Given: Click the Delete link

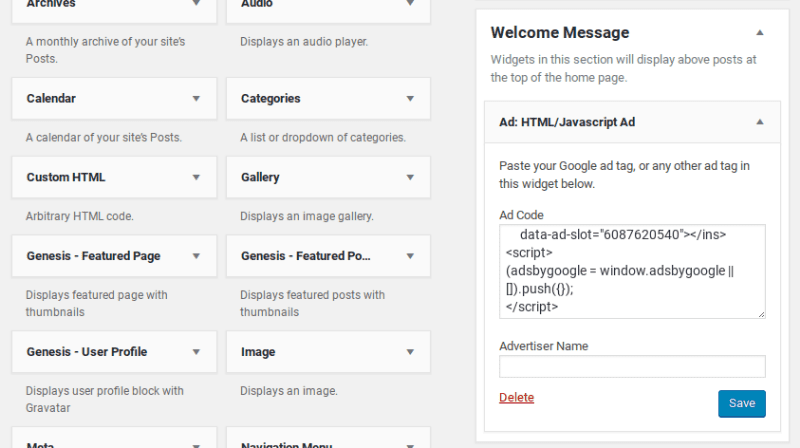Looking at the screenshot, I should tap(516, 397).
